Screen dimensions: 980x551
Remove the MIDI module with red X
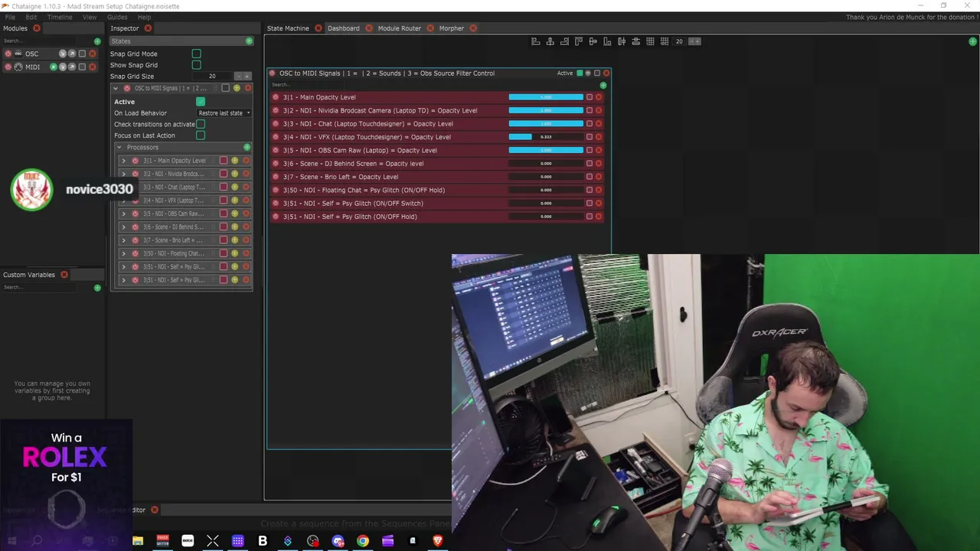coord(93,67)
